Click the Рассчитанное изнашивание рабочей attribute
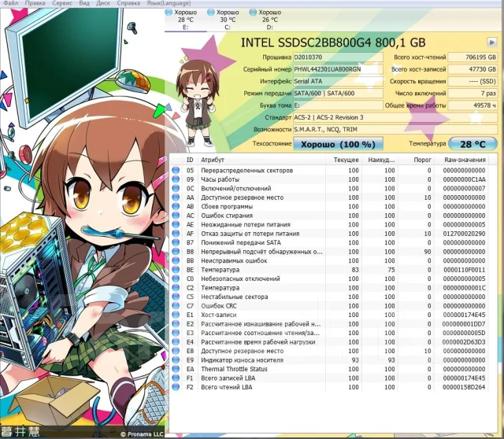Image resolution: width=504 pixels, height=439 pixels. pyautogui.click(x=261, y=323)
